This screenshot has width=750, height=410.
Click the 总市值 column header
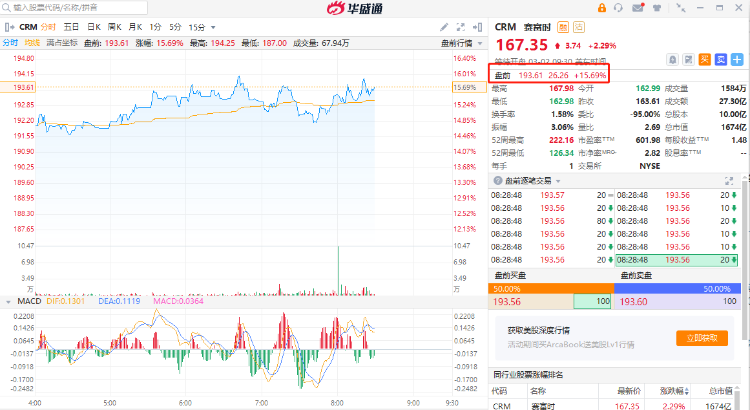tap(720, 391)
